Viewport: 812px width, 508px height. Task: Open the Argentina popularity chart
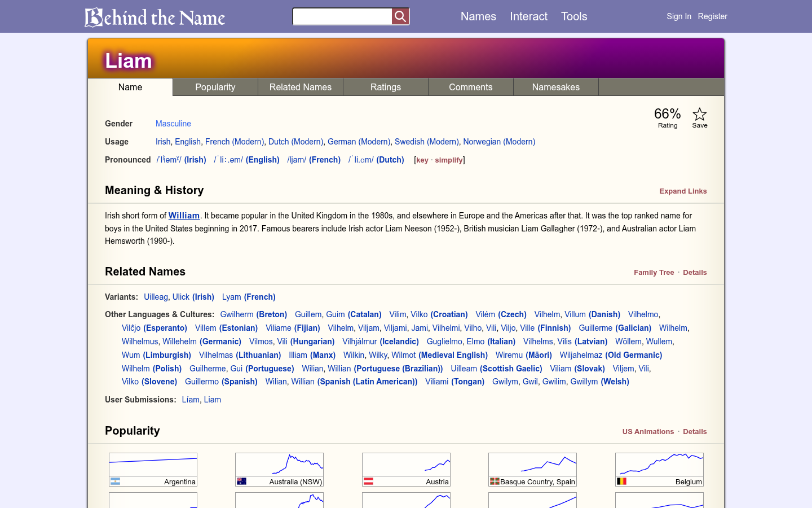tap(153, 470)
